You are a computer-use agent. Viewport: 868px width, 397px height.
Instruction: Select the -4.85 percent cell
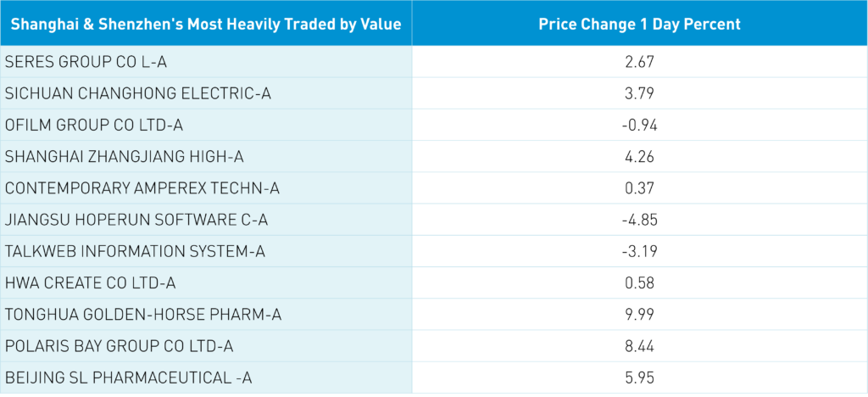coord(639,221)
